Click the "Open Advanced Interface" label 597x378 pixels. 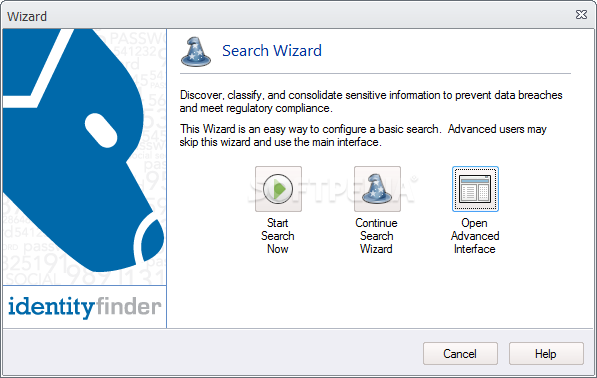click(475, 236)
